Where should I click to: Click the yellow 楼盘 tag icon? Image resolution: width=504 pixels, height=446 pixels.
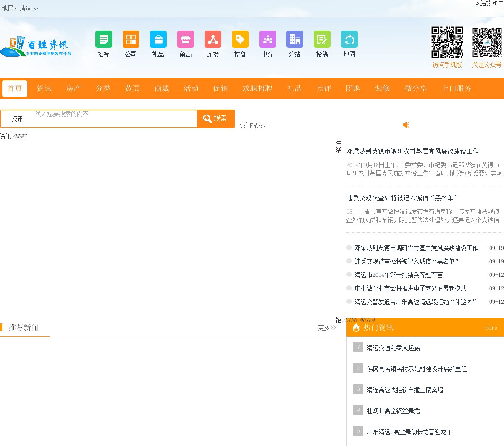(x=240, y=39)
